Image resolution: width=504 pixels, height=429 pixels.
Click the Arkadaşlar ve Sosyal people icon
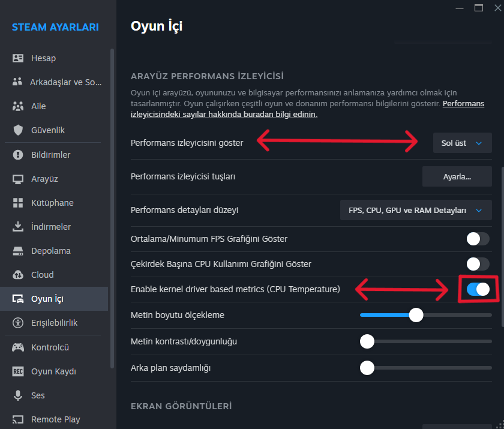17,82
